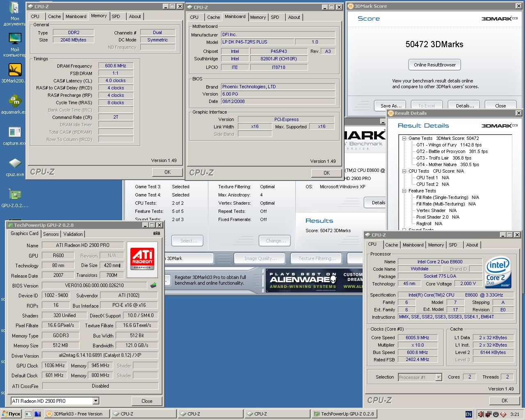Select GT2 - Battle of Proxycon result row
525x420 pixels.
(x=452, y=151)
